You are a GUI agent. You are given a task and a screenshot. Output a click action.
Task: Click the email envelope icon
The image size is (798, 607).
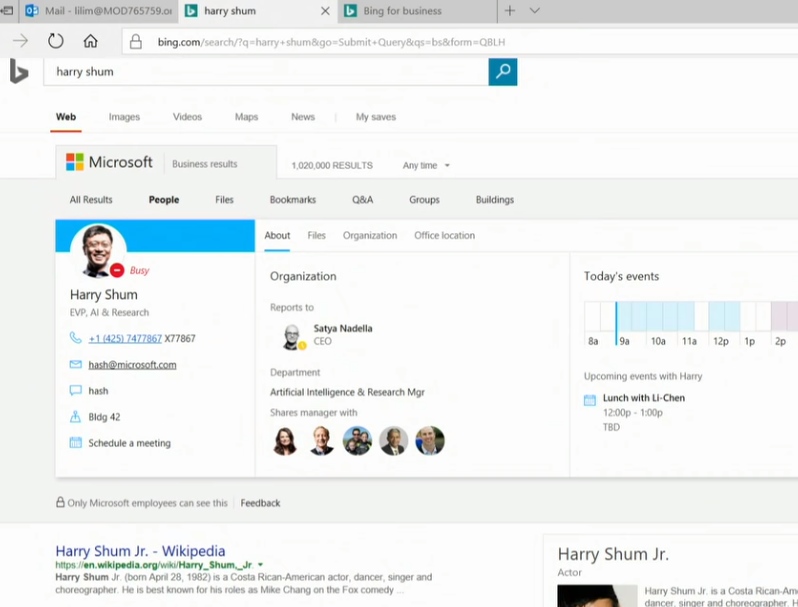click(75, 364)
